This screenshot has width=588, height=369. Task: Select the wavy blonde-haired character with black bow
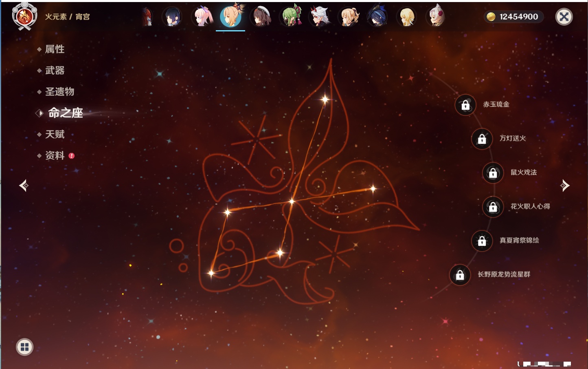(349, 17)
